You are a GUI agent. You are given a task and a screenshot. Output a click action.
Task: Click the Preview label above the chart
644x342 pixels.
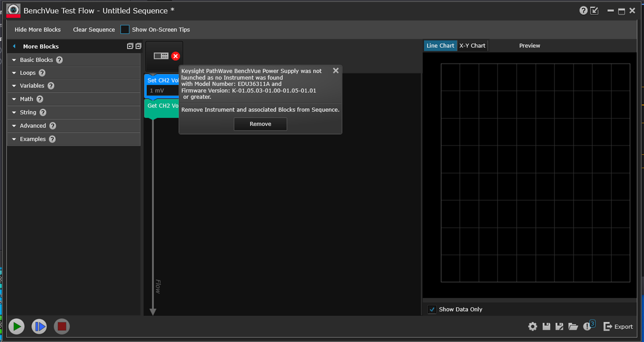530,45
